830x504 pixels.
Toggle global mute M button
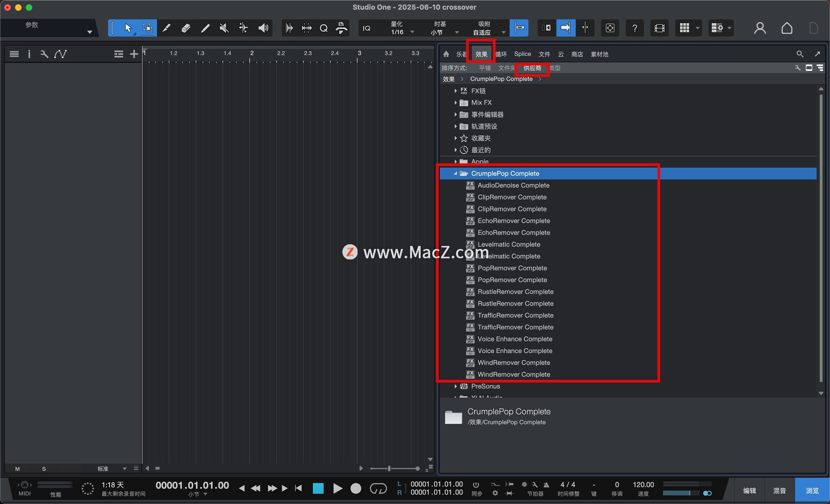click(17, 469)
